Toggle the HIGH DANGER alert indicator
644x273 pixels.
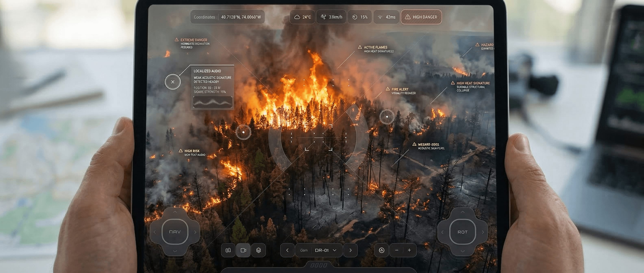click(421, 17)
